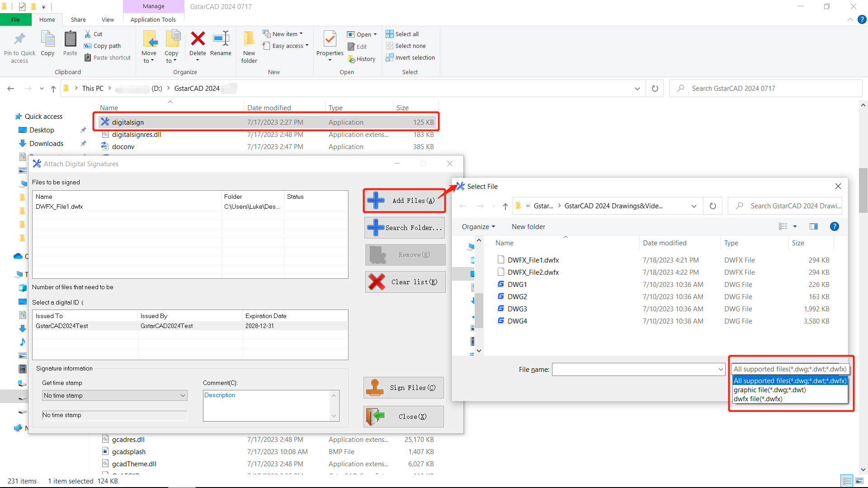
Task: Open view options dropdown in Select File
Action: (x=795, y=226)
